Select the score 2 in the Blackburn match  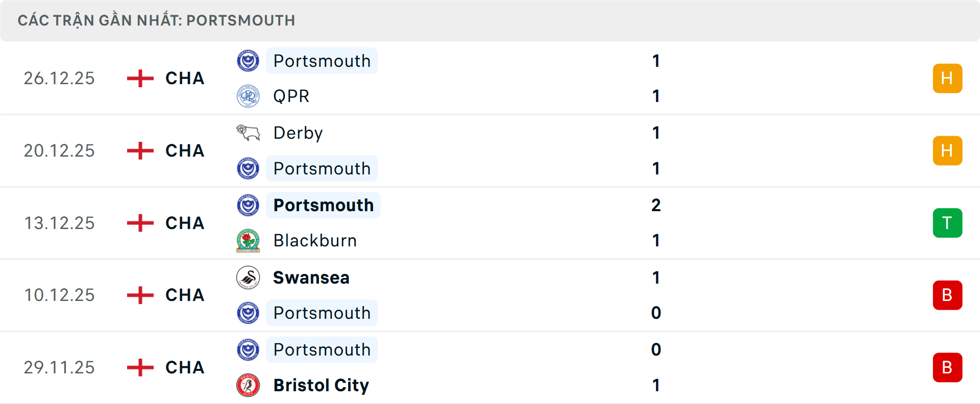point(656,205)
